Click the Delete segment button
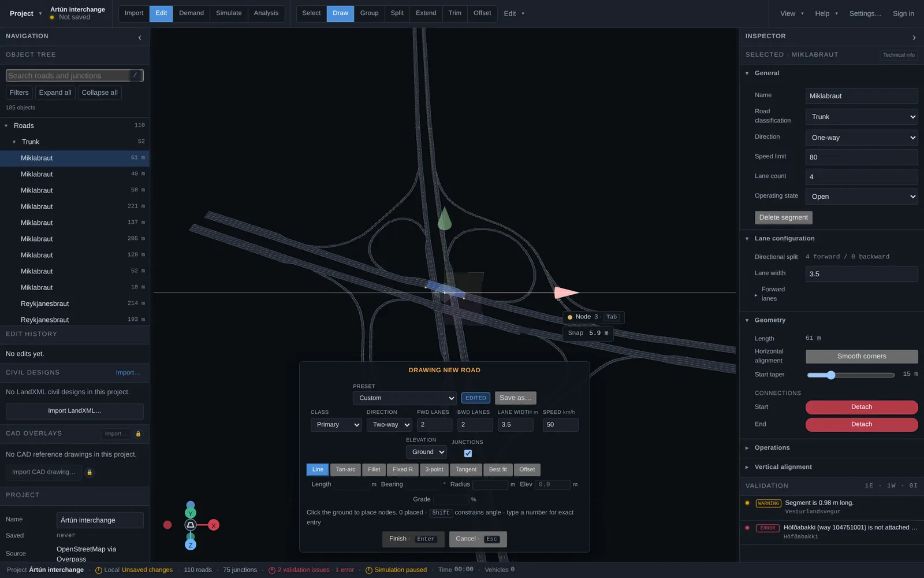Image resolution: width=924 pixels, height=578 pixels. (783, 218)
